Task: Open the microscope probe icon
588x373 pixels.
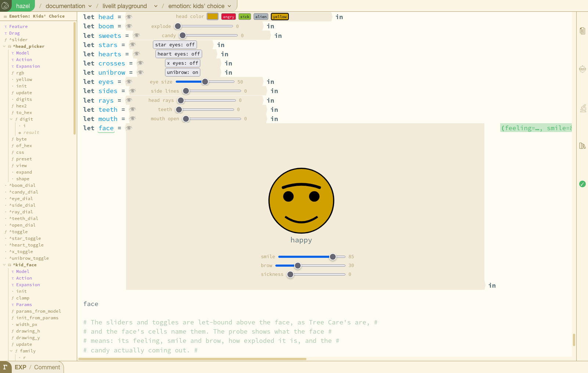Action: pyautogui.click(x=583, y=108)
